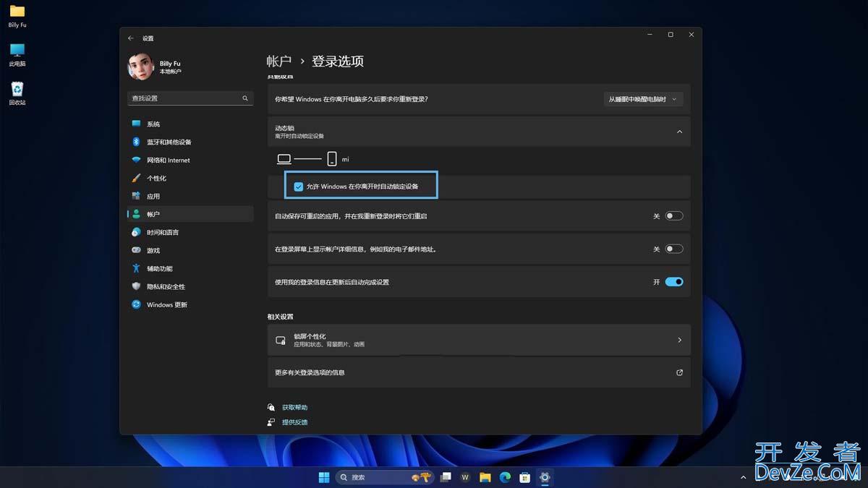The width and height of the screenshot is (868, 488).
Task: Click the taskbar 搜索 box
Action: pyautogui.click(x=386, y=477)
